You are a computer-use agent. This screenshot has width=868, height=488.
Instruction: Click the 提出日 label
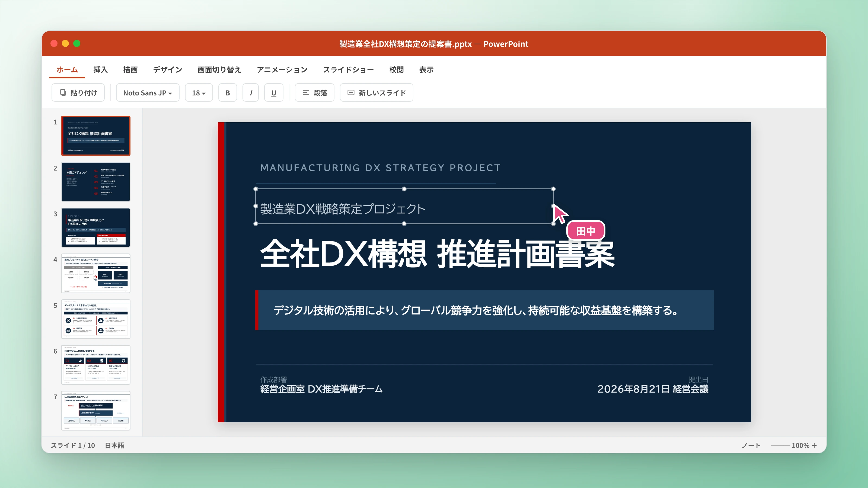(698, 380)
